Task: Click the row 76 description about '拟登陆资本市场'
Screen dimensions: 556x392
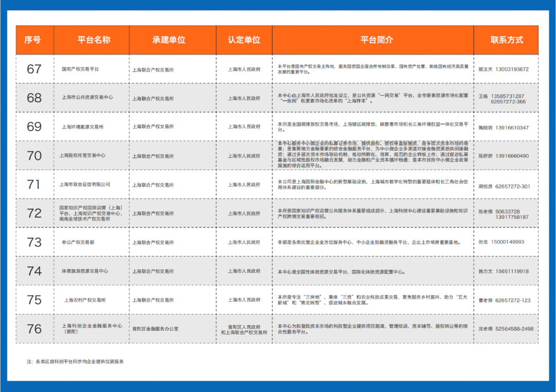Action: click(373, 329)
